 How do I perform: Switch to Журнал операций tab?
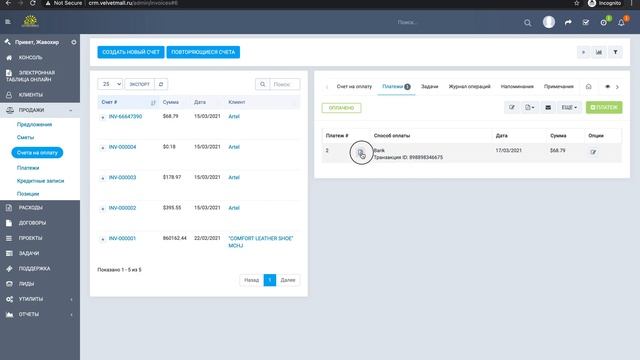pyautogui.click(x=469, y=87)
